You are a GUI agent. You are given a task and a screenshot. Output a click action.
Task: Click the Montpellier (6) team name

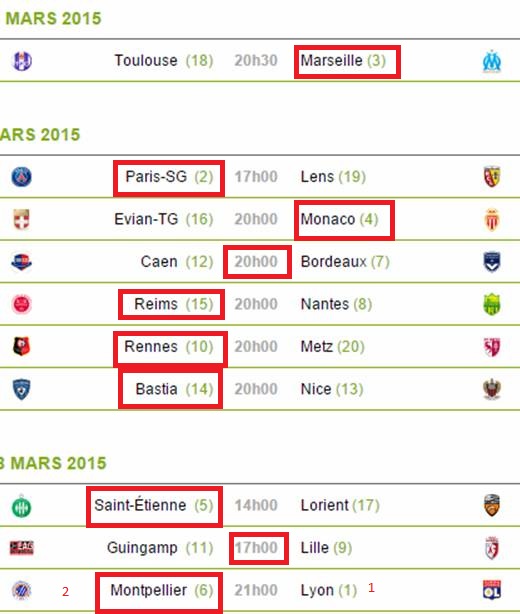(162, 590)
